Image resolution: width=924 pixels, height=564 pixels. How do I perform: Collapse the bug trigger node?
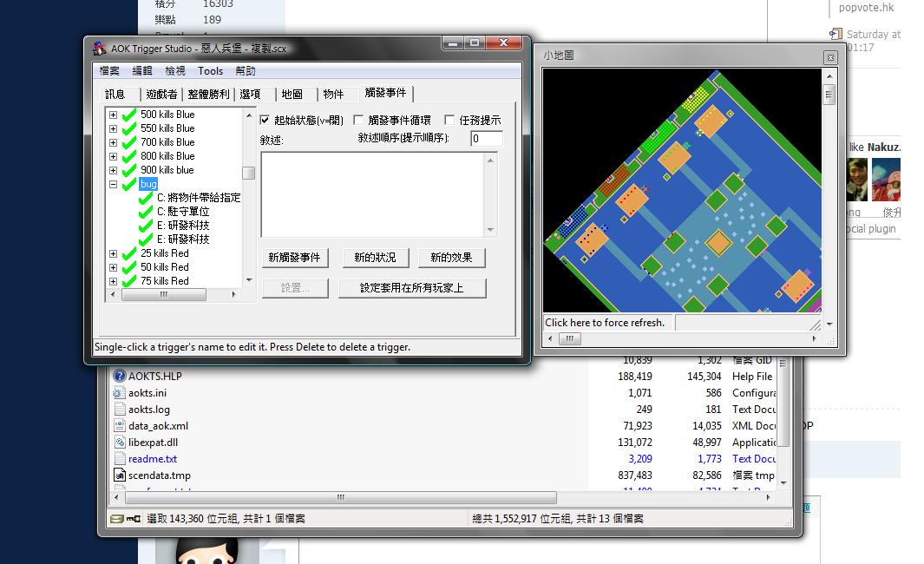(113, 185)
